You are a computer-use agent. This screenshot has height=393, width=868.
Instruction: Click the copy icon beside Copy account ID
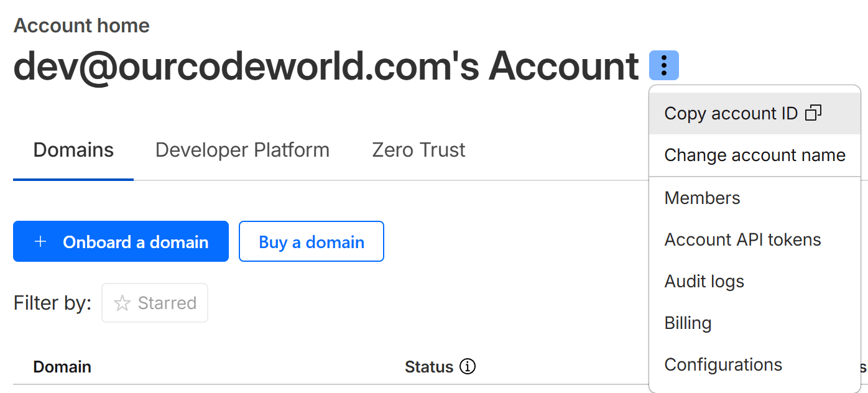[813, 113]
